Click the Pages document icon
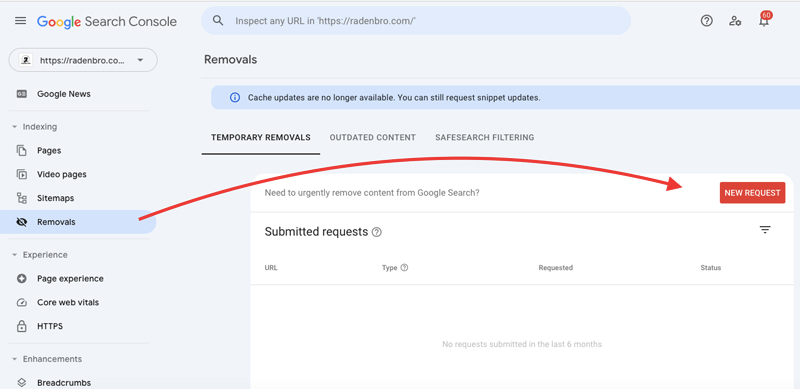Image resolution: width=800 pixels, height=389 pixels. [21, 151]
